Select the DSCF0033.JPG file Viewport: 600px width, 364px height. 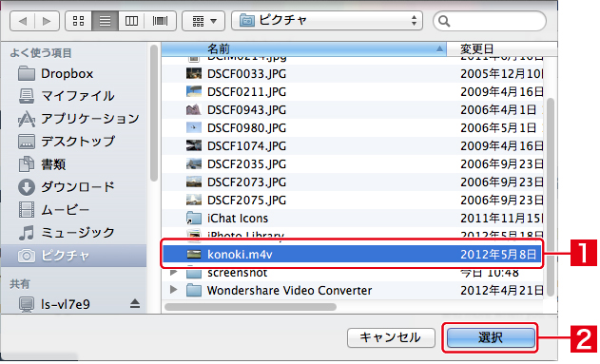353,73
